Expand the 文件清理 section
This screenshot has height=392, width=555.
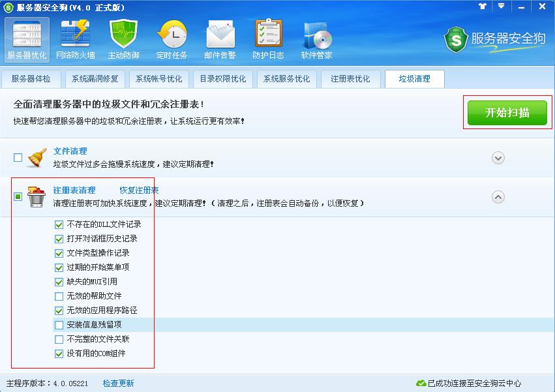(x=498, y=157)
